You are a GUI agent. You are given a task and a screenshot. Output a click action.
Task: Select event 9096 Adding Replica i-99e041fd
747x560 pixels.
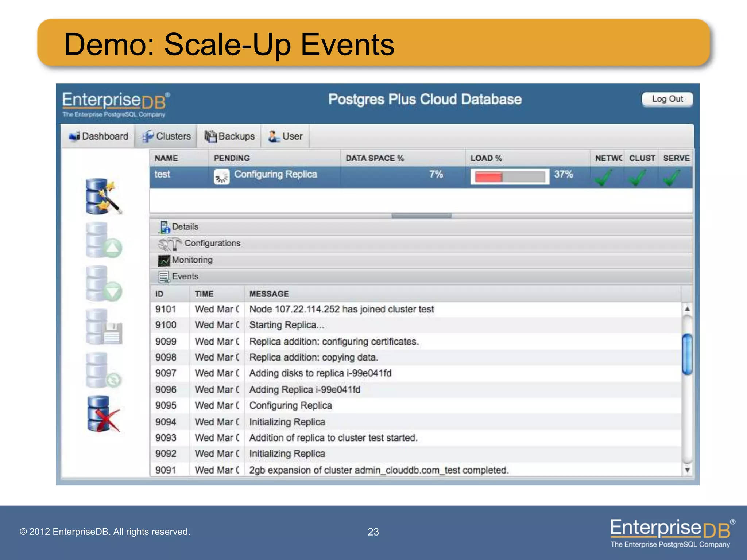tap(416, 390)
